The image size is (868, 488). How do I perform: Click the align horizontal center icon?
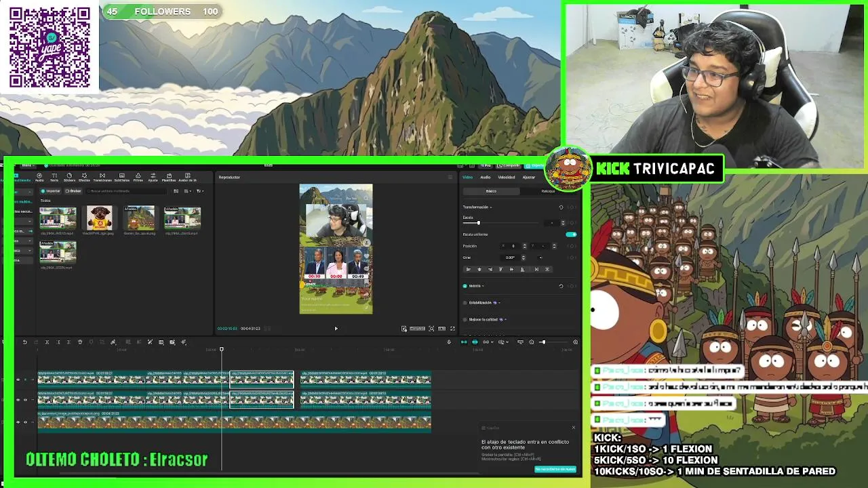coord(479,269)
